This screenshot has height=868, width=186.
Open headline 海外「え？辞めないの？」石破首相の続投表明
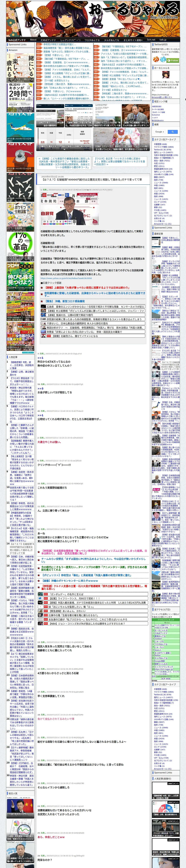[124, 57]
